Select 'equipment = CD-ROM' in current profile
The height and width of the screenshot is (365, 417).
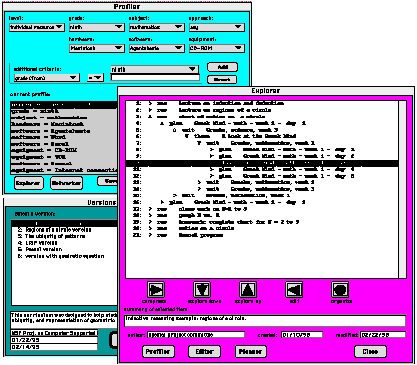pos(64,150)
